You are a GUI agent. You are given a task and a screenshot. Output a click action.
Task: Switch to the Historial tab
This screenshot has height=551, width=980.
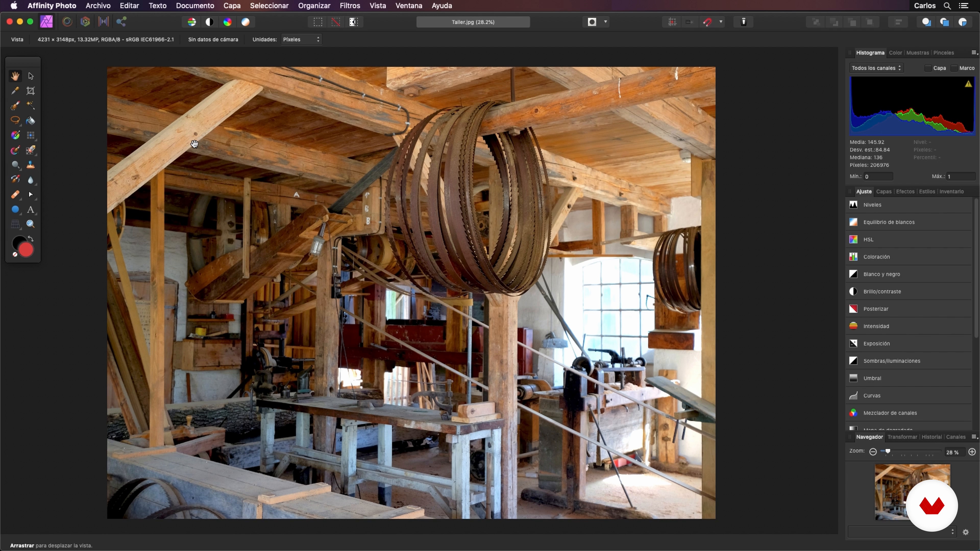tap(931, 437)
